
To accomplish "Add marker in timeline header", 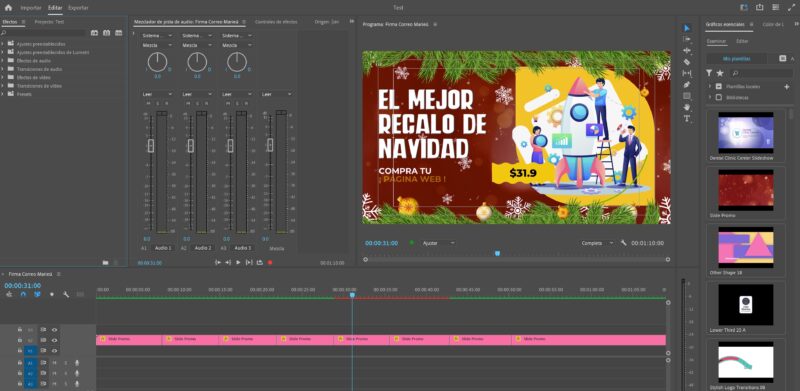I will coord(52,295).
